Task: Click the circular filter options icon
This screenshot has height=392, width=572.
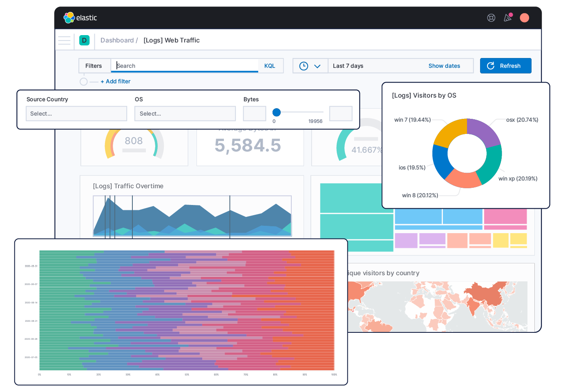Action: (x=84, y=82)
